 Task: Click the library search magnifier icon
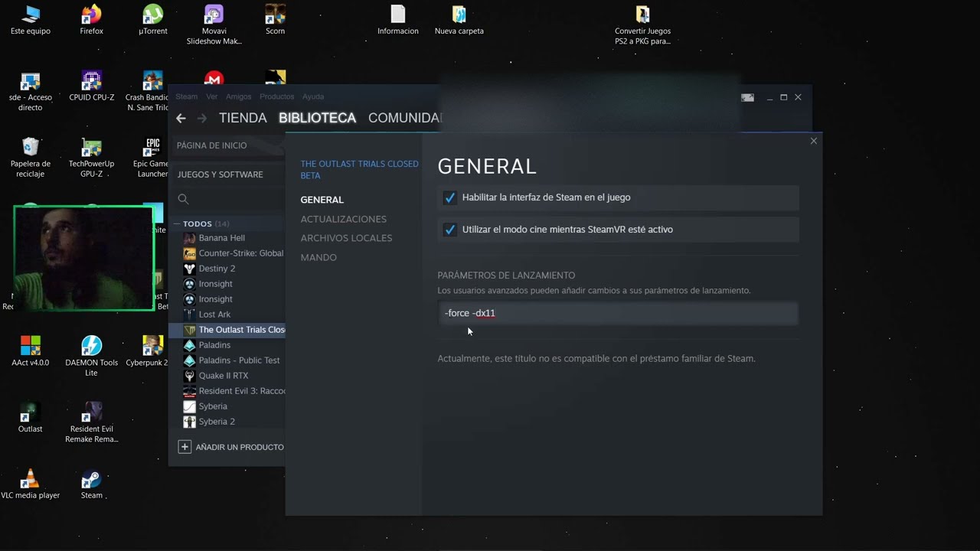click(x=183, y=199)
